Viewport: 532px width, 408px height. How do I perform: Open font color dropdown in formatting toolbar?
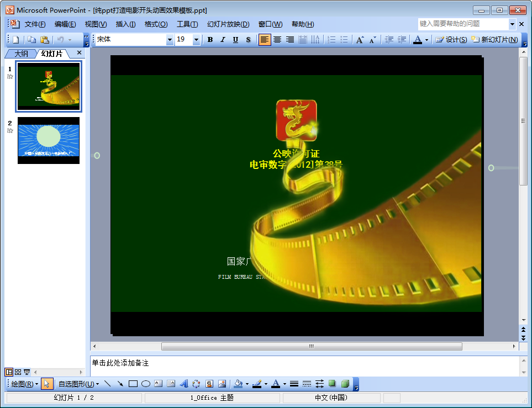[x=426, y=40]
